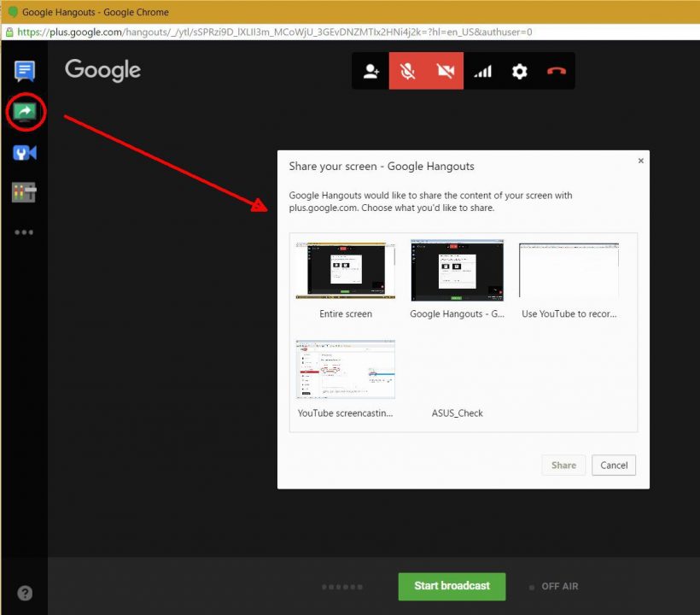Select the circled Screenshare tool

pyautogui.click(x=24, y=111)
